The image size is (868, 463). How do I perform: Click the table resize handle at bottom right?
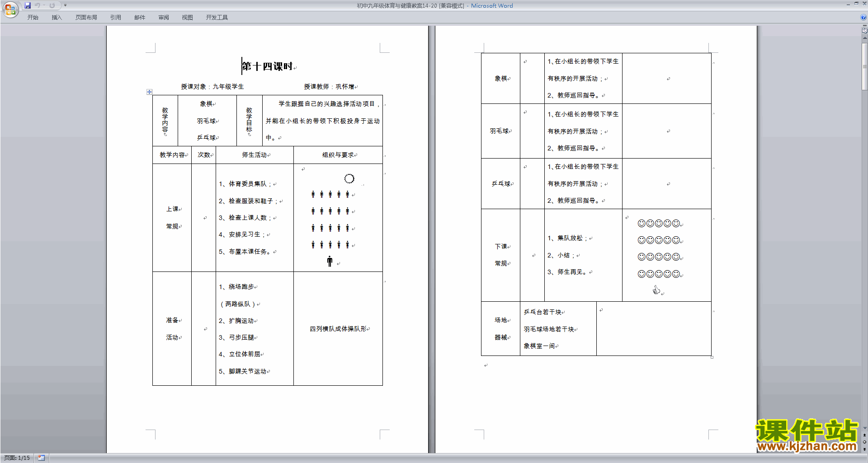712,357
